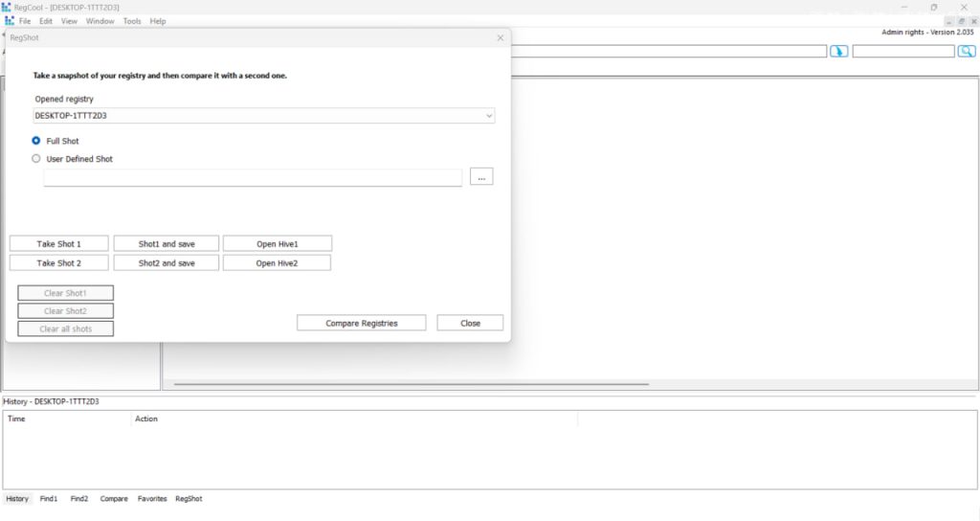Image resolution: width=980 pixels, height=521 pixels.
Task: Open the Tools menu
Action: 132,21
